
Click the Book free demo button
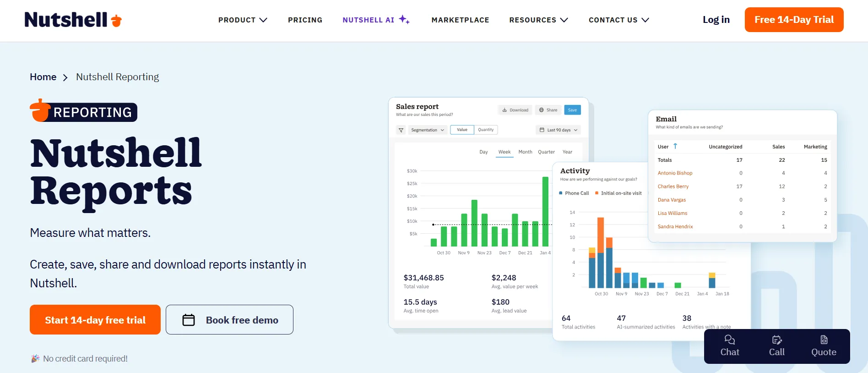pyautogui.click(x=229, y=320)
